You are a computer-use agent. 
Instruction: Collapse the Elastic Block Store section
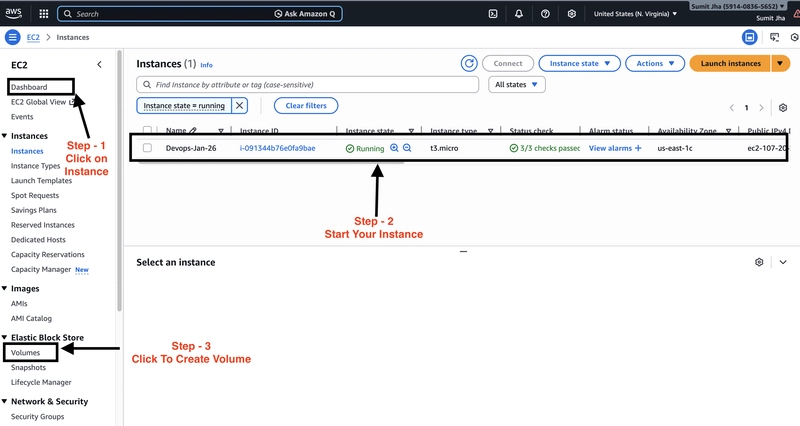5,337
